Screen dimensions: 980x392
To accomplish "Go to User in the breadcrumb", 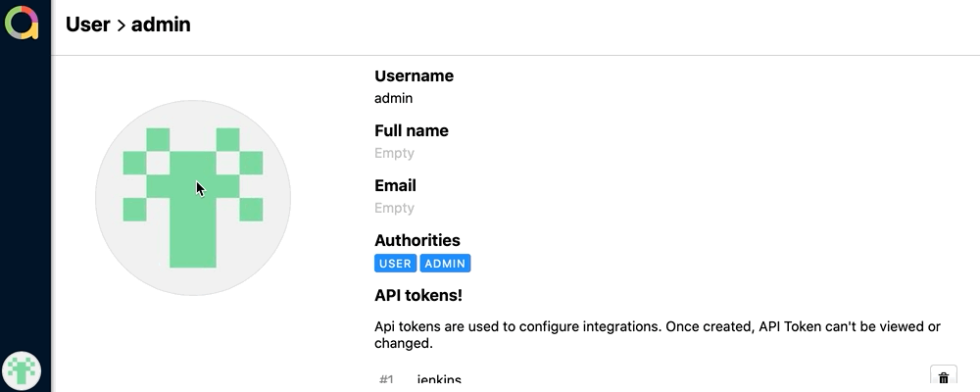I will [87, 24].
